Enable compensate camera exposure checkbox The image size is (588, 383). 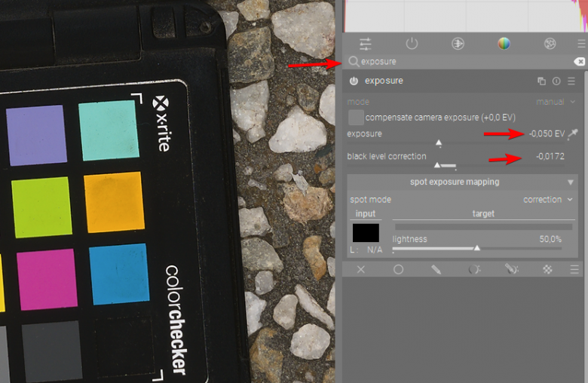[356, 118]
